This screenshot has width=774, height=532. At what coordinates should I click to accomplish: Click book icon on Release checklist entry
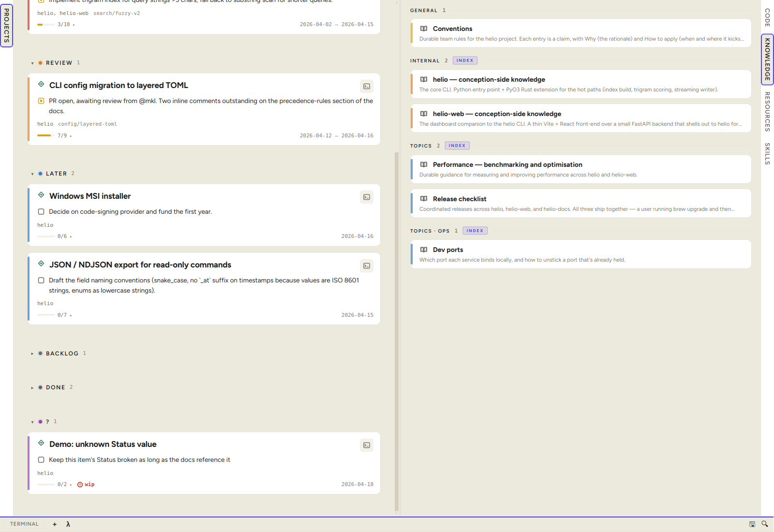[424, 199]
